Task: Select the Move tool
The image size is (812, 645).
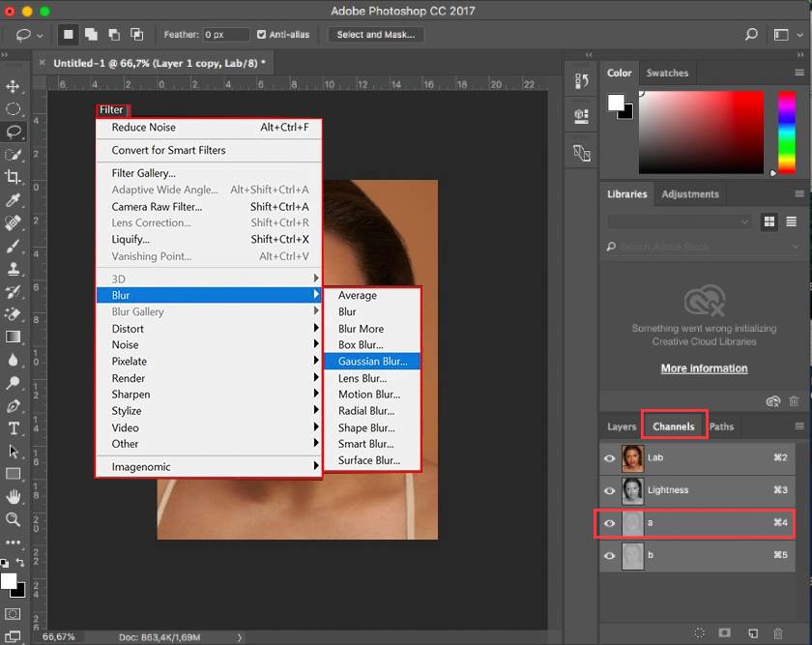Action: pyautogui.click(x=14, y=86)
